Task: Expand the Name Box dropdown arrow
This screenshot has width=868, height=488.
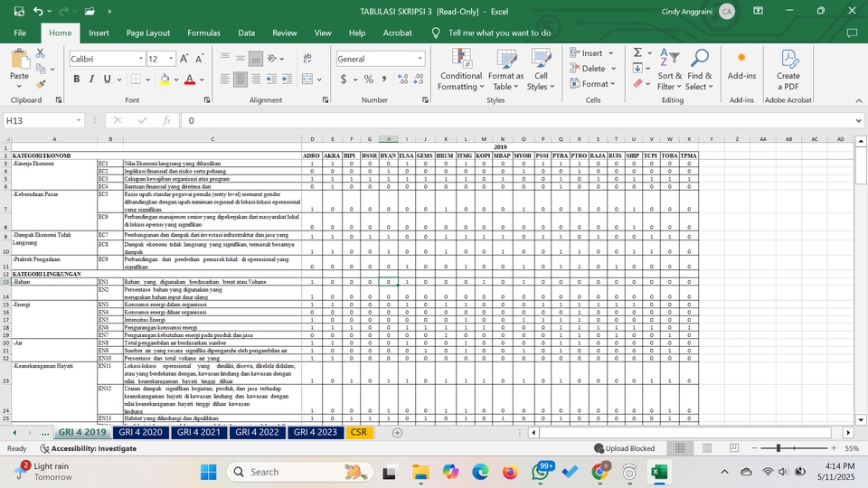Action: [x=79, y=120]
